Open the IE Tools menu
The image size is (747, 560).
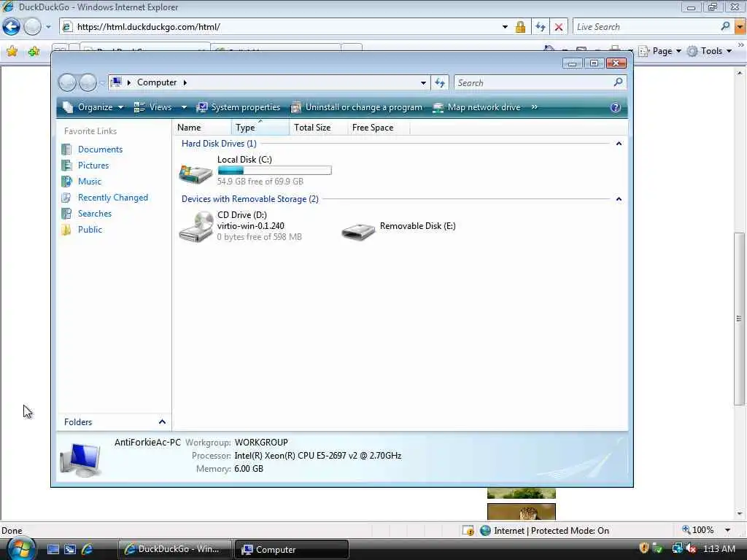pyautogui.click(x=710, y=51)
